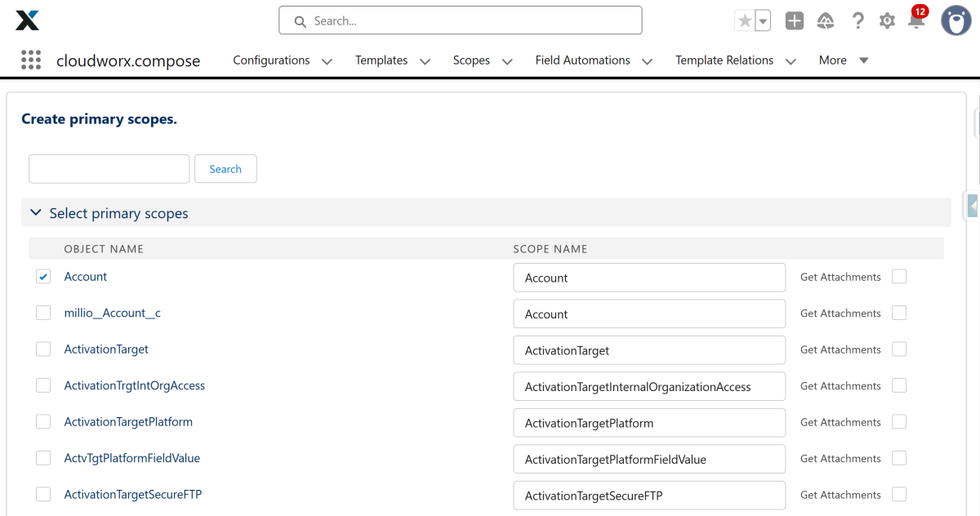The image size is (980, 516).
Task: Open the Template Relations tab
Action: (x=724, y=60)
